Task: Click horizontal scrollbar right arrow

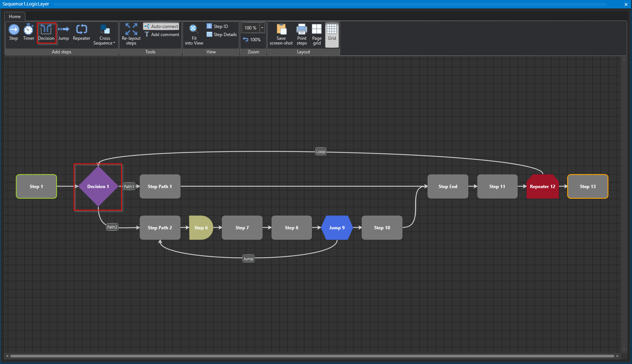Action: coord(618,356)
